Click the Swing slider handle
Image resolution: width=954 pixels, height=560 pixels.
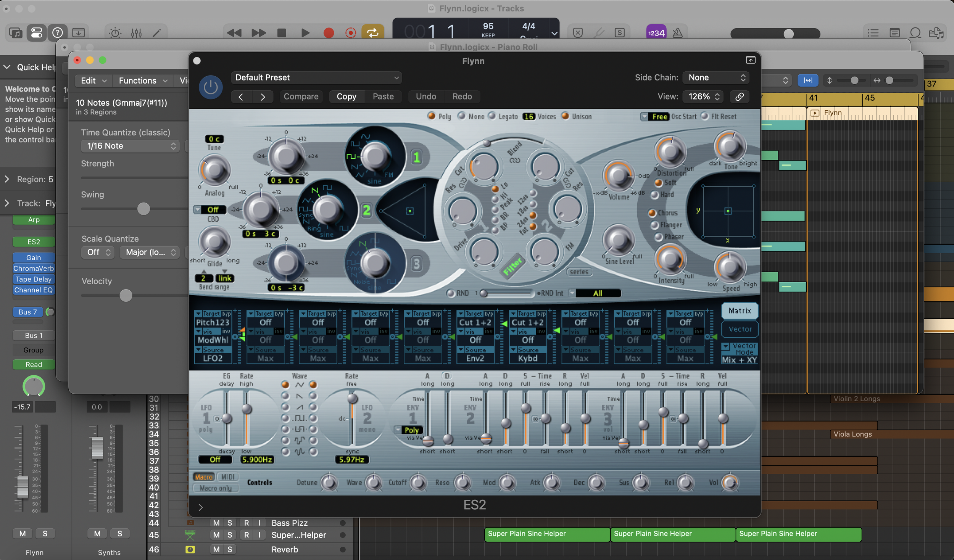click(143, 209)
